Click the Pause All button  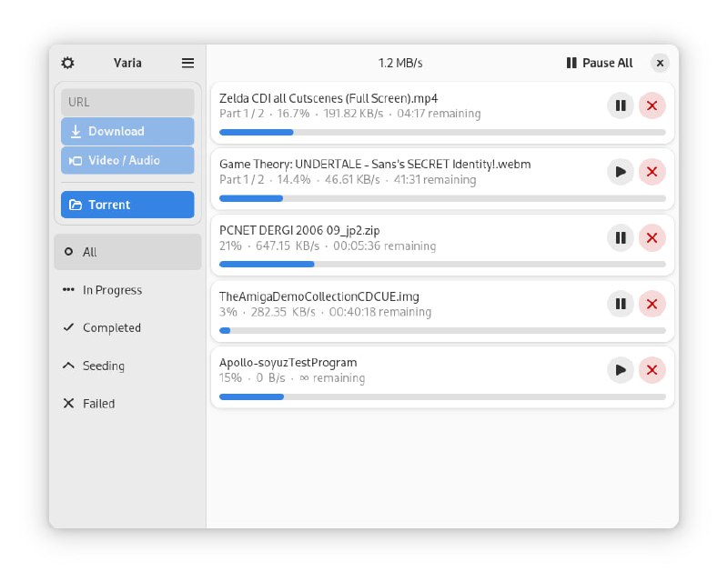(600, 63)
